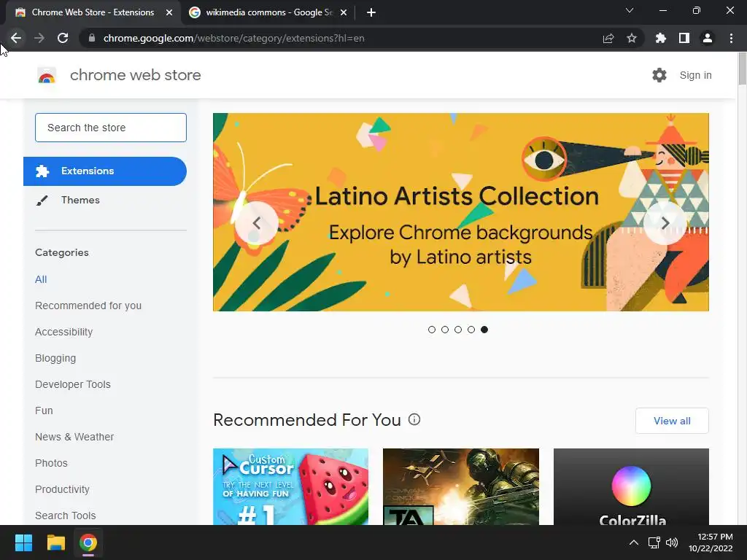Open the volume speaker tray icon
747x560 pixels.
672,542
